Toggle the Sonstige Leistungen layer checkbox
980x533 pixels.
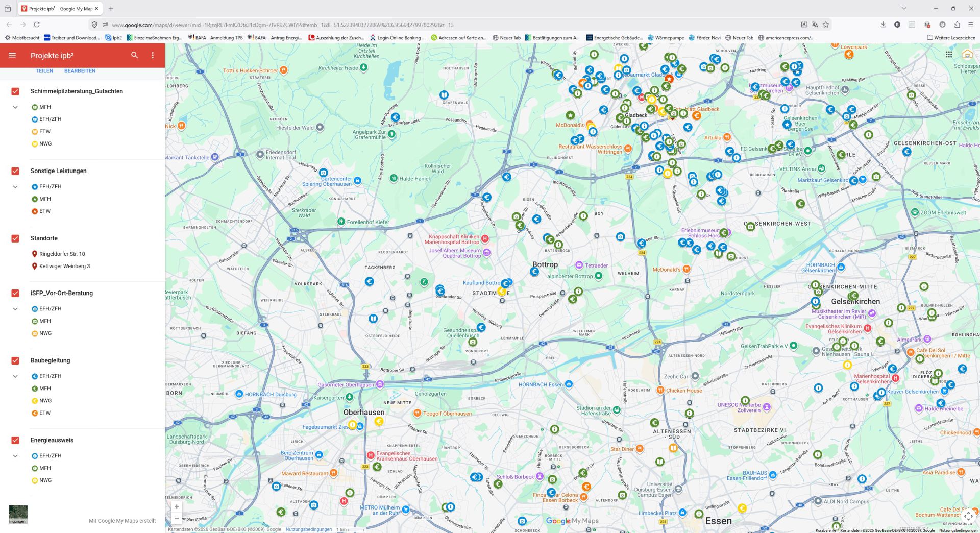(15, 171)
